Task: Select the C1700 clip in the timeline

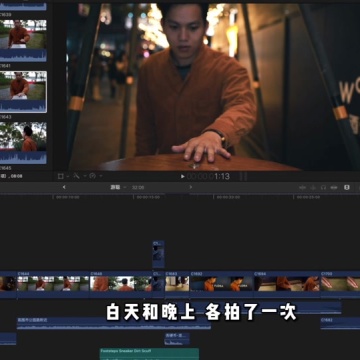Action: [x=340, y=284]
